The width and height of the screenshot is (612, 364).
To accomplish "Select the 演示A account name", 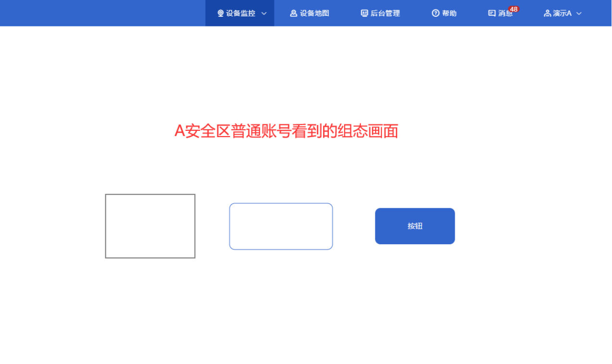I will point(562,13).
